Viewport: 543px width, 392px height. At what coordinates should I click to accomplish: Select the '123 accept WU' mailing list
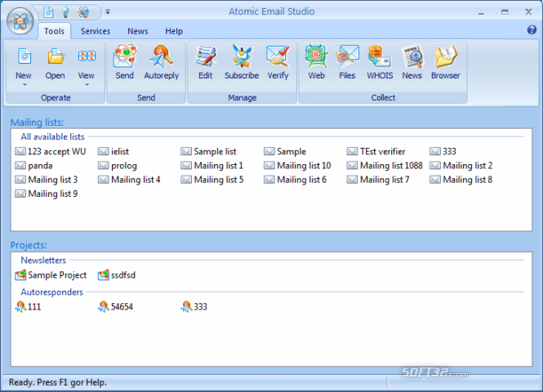click(x=50, y=151)
